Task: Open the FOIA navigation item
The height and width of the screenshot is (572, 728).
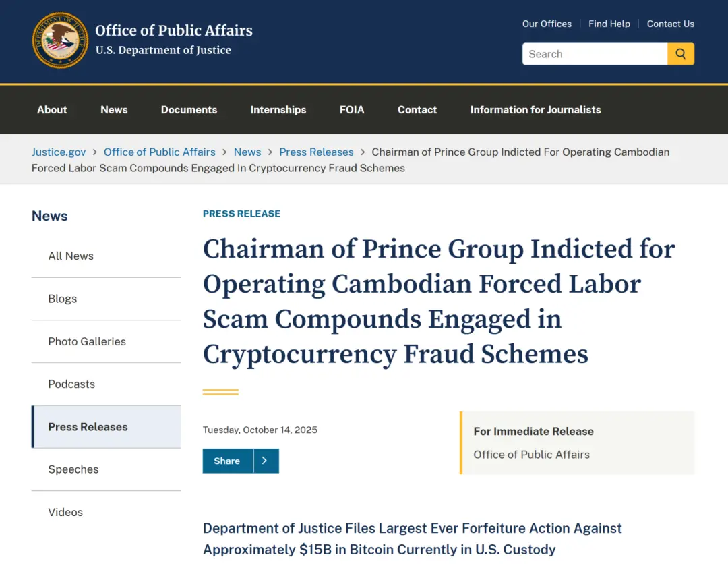Action: [x=352, y=109]
